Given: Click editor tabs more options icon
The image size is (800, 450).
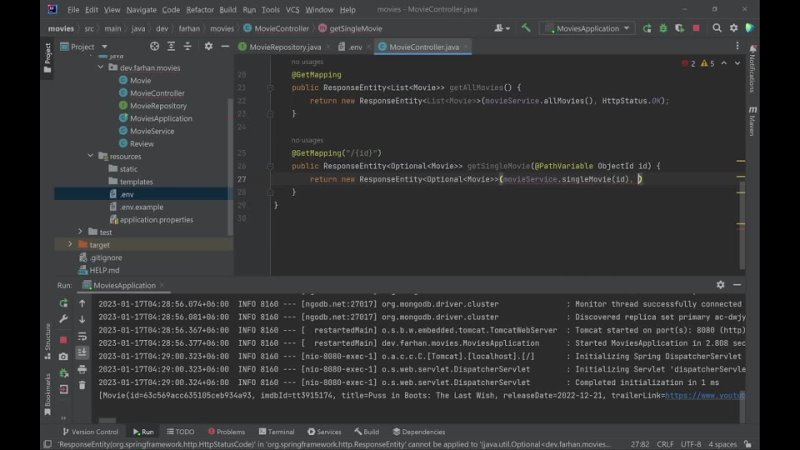Looking at the screenshot, I should pyautogui.click(x=737, y=46).
